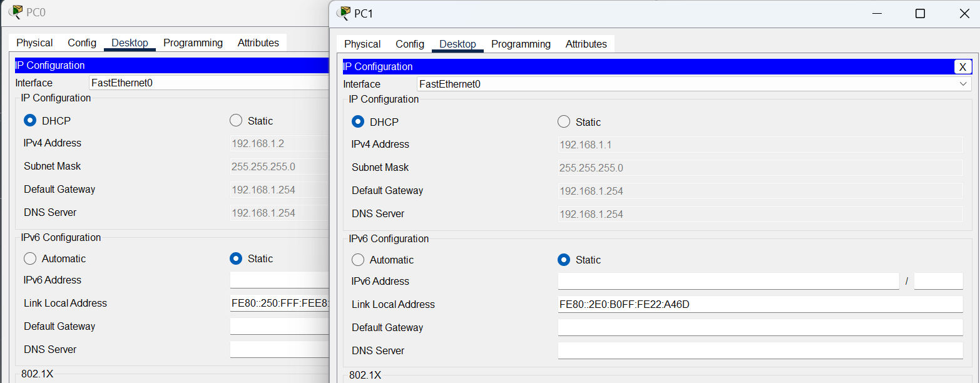980x383 pixels.
Task: Switch to Config tab in PC1
Action: click(x=410, y=44)
